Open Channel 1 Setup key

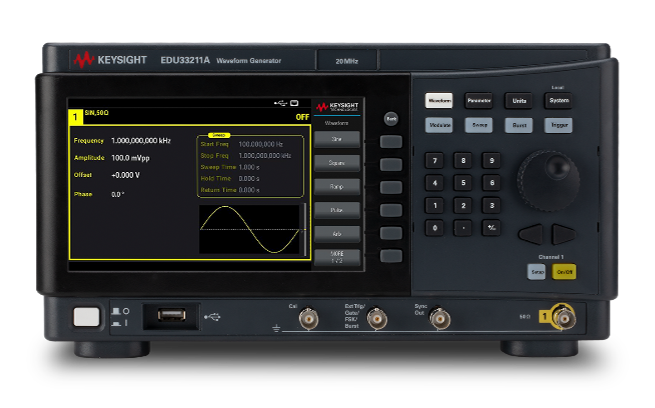536,272
